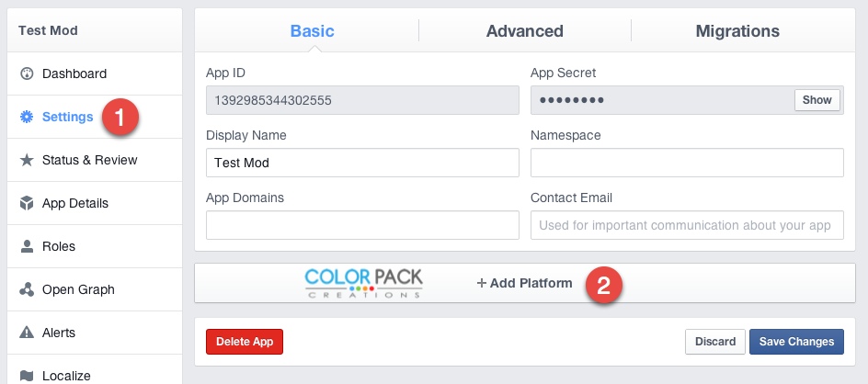Click the 'Namespace' label
This screenshot has width=868, height=384.
point(565,135)
